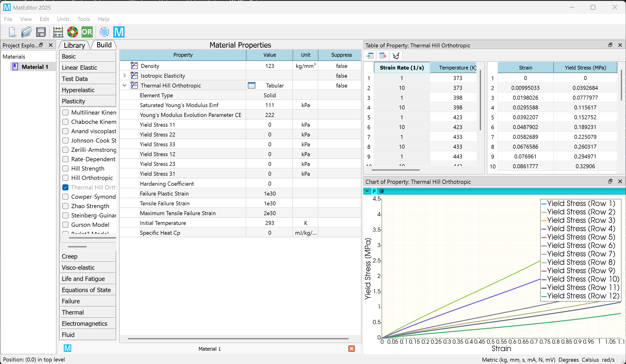The height and width of the screenshot is (364, 626).
Task: Enable the Hill Strength checkbox
Action: click(x=65, y=168)
